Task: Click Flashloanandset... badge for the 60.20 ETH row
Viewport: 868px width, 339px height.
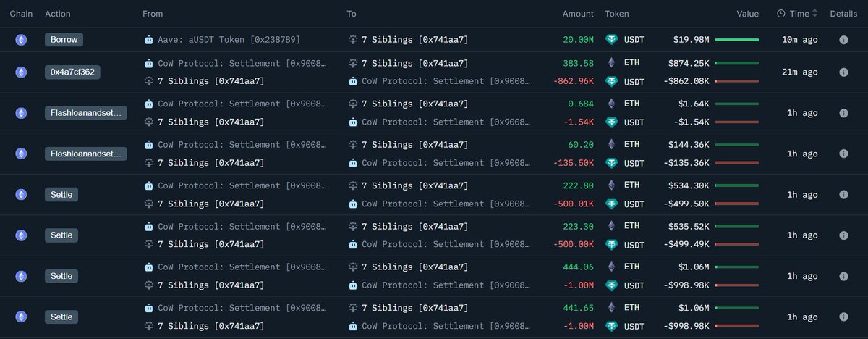Action: [x=85, y=154]
